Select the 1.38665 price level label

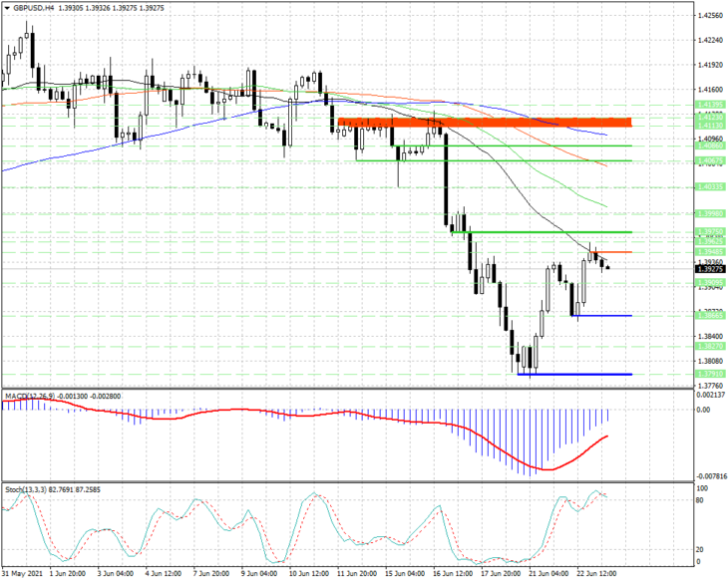tap(710, 302)
